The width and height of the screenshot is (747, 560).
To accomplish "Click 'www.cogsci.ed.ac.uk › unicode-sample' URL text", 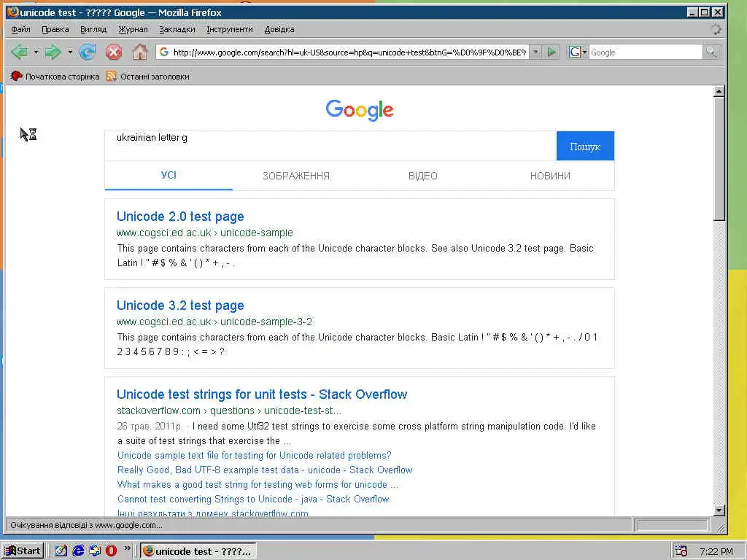I will tap(205, 233).
